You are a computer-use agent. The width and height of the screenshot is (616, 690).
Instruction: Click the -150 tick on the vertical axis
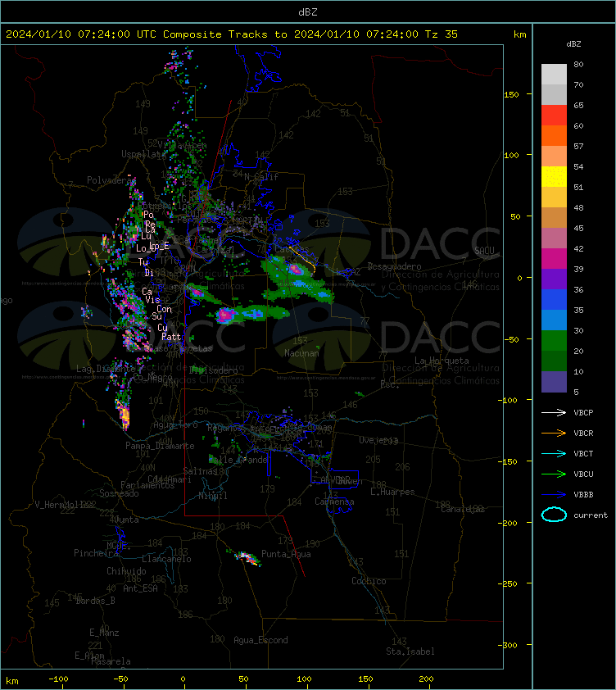508,461
